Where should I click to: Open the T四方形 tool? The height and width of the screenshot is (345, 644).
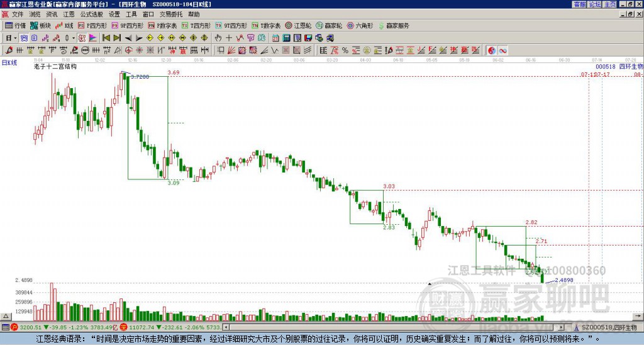point(196,25)
